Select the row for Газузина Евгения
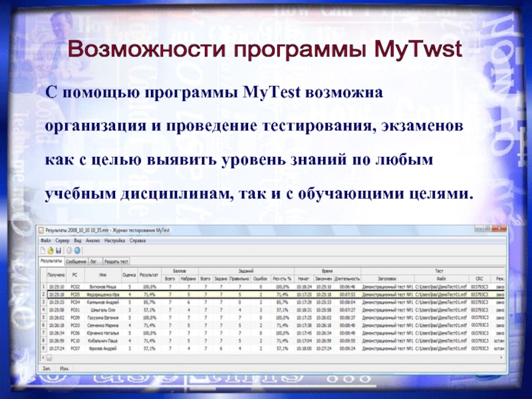 [x=273, y=318]
